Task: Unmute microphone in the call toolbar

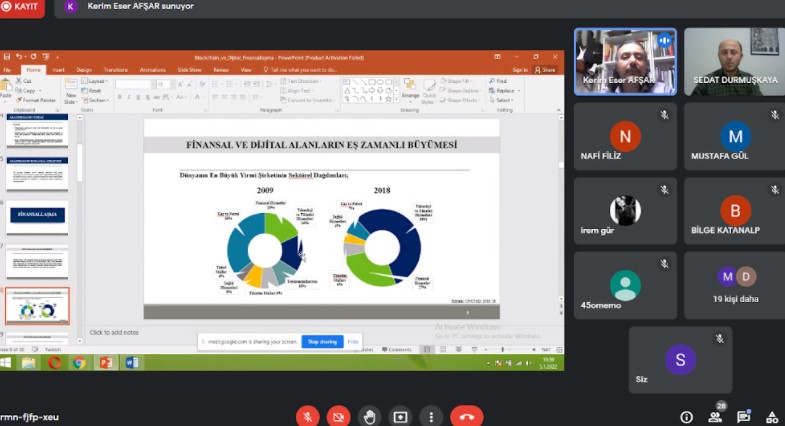Action: click(x=309, y=416)
